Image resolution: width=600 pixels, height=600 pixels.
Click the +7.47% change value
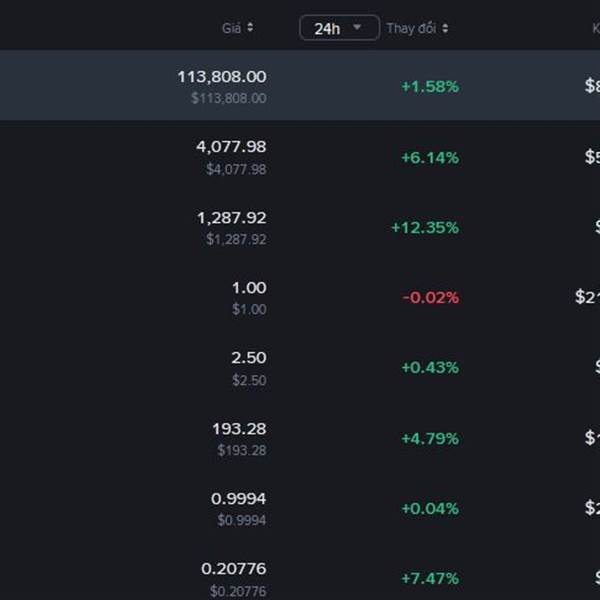(x=430, y=579)
